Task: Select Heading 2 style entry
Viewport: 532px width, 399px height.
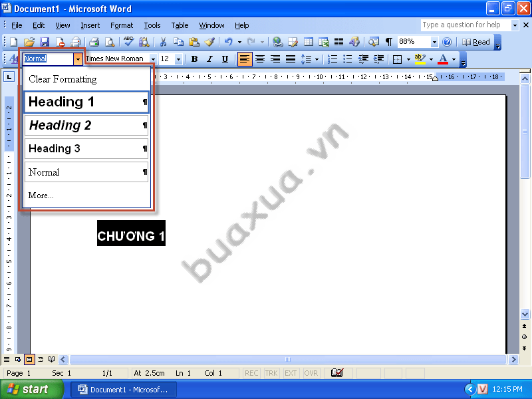Action: 86,125
